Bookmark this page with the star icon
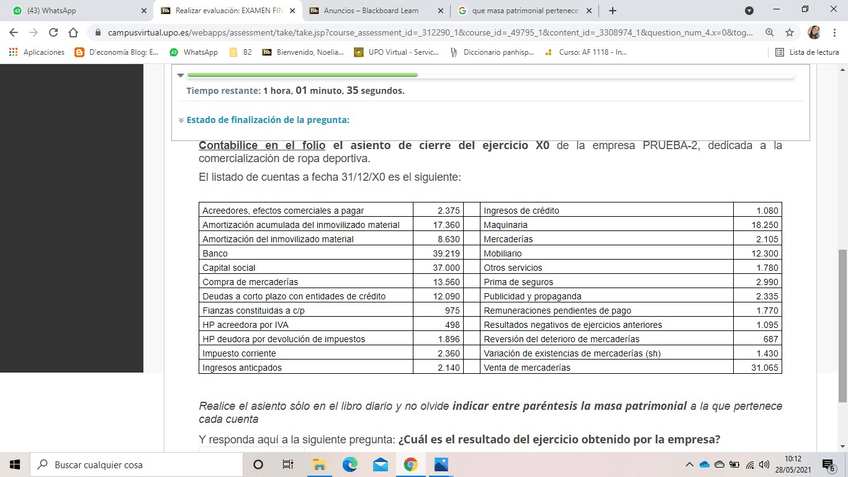Image resolution: width=848 pixels, height=477 pixels. [791, 32]
